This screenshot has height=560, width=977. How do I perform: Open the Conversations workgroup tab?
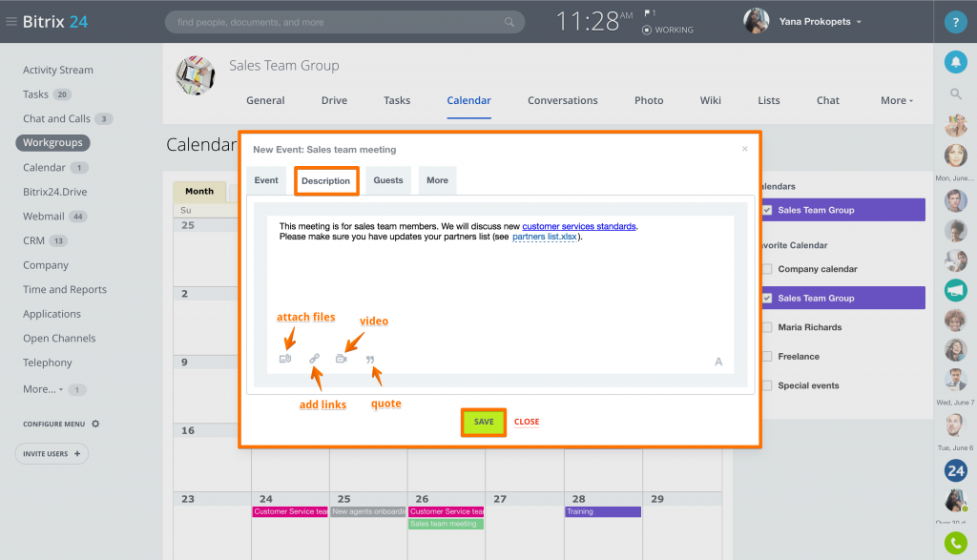coord(563,100)
